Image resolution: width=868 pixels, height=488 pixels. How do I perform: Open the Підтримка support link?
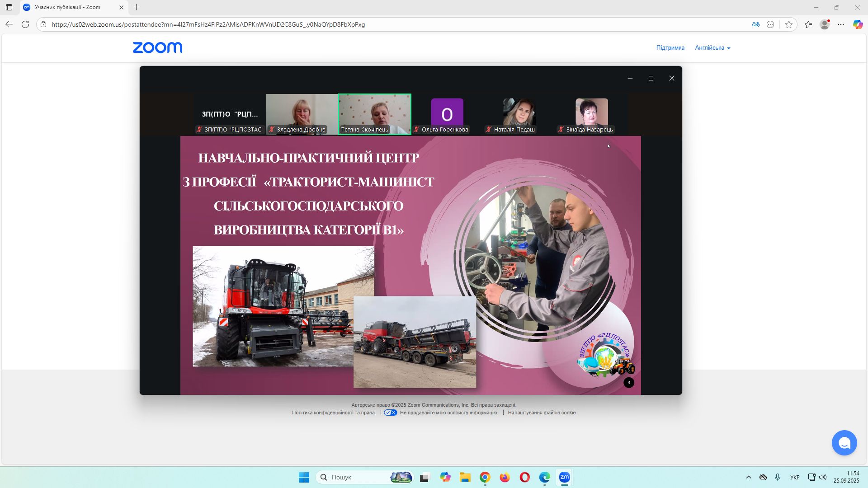(670, 47)
